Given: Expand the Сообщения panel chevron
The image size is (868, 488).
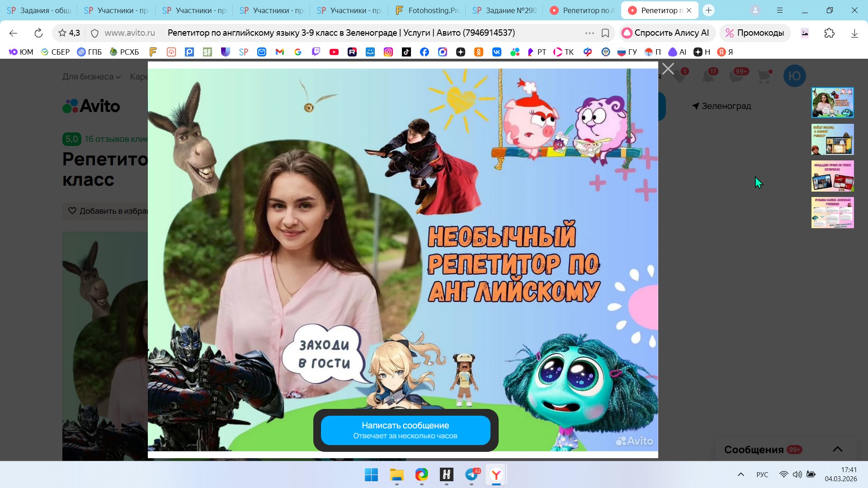Looking at the screenshot, I should (837, 449).
